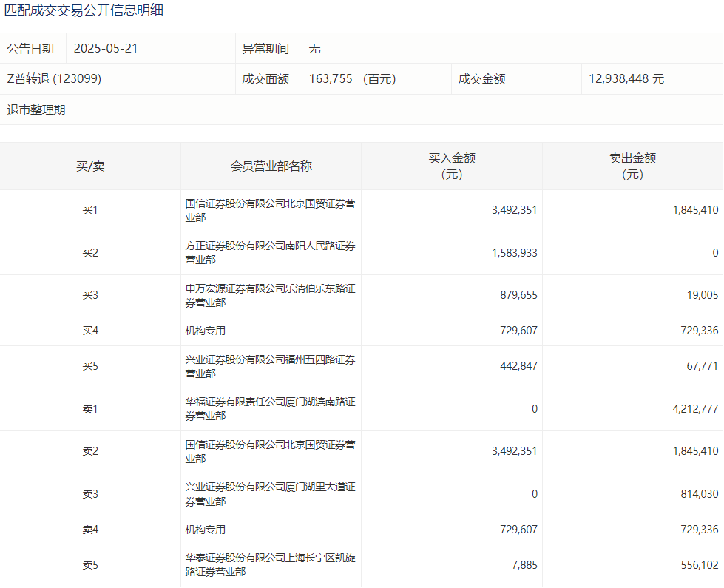Click 机构专用 in the 买4 row
Viewport: 724px width, 588px height.
[x=206, y=331]
